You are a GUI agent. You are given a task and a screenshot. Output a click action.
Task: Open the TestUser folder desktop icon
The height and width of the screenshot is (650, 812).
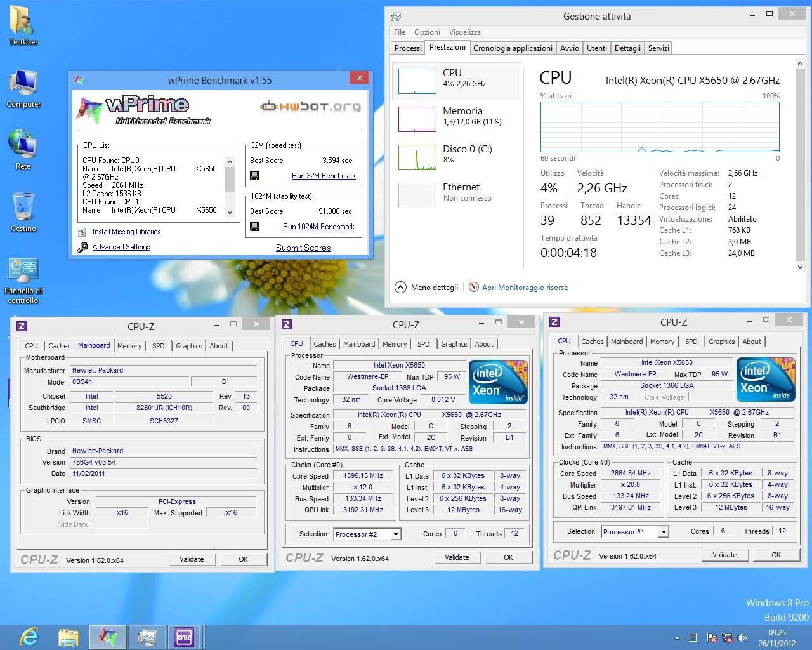tap(23, 24)
